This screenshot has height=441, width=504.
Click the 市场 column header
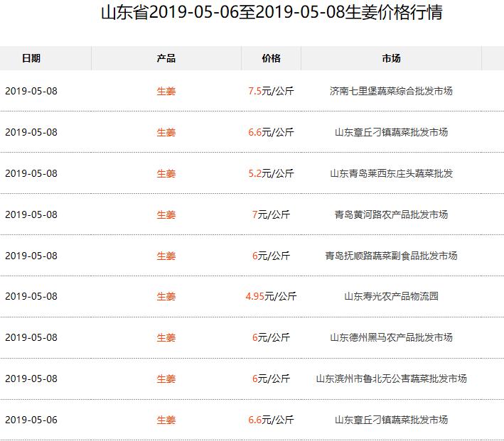coord(391,58)
